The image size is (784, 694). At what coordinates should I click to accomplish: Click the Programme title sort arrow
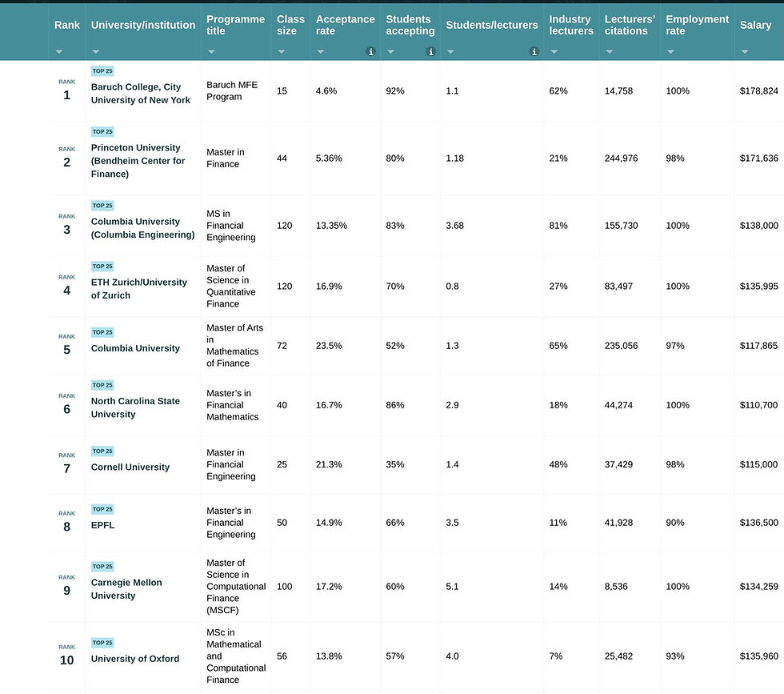[211, 50]
